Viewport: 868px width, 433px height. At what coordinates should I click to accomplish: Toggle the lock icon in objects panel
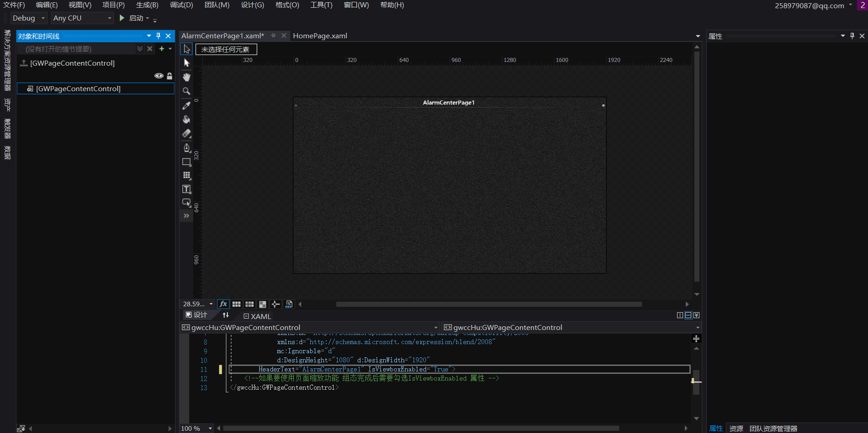(x=169, y=76)
